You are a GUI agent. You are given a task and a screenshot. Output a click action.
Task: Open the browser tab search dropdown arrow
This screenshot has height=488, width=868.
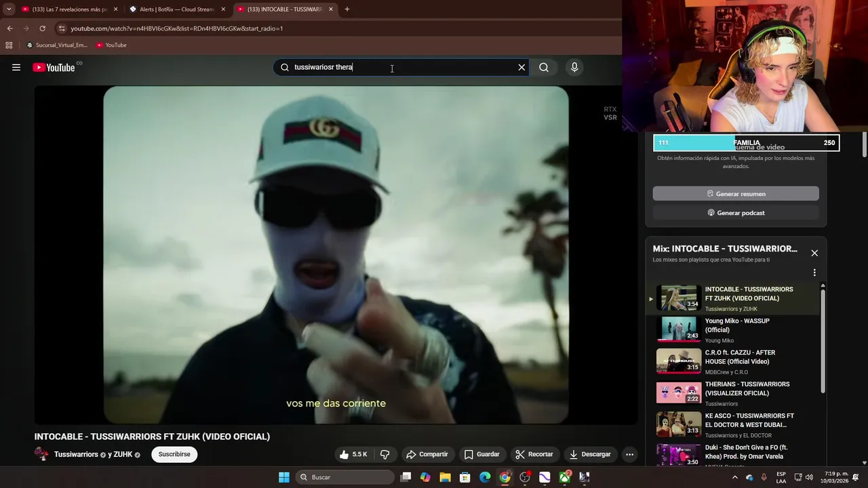click(9, 9)
